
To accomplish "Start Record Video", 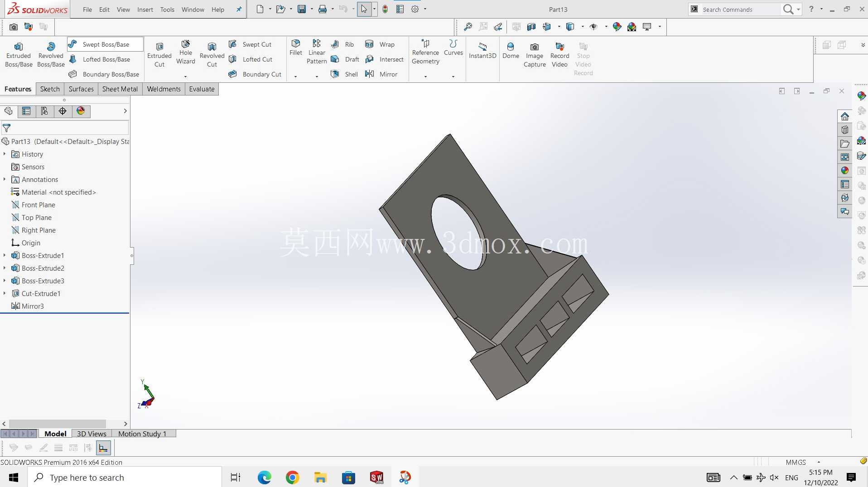I will (x=559, y=55).
